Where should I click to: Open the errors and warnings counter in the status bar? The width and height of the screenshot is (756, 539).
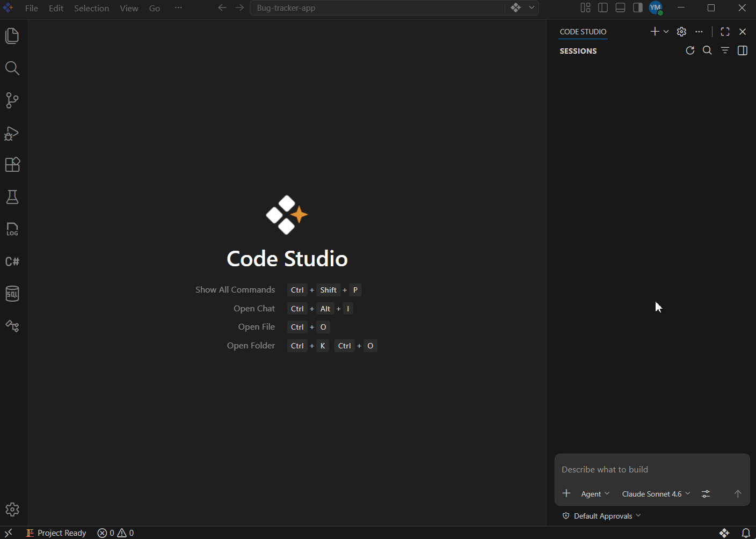[115, 533]
